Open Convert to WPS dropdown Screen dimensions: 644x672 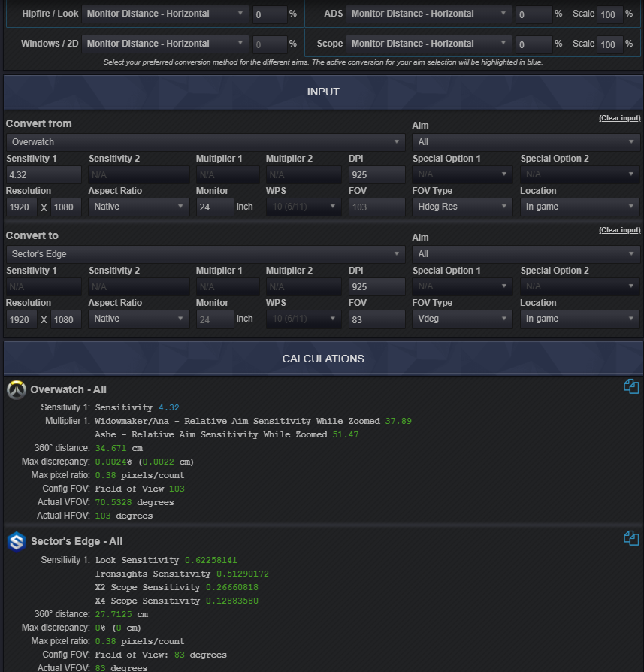[x=304, y=319]
